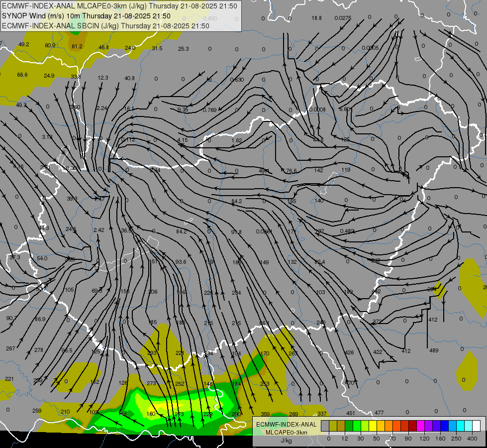Click the bright green legend swatch
The width and height of the screenshot is (487, 448).
[x=357, y=426]
